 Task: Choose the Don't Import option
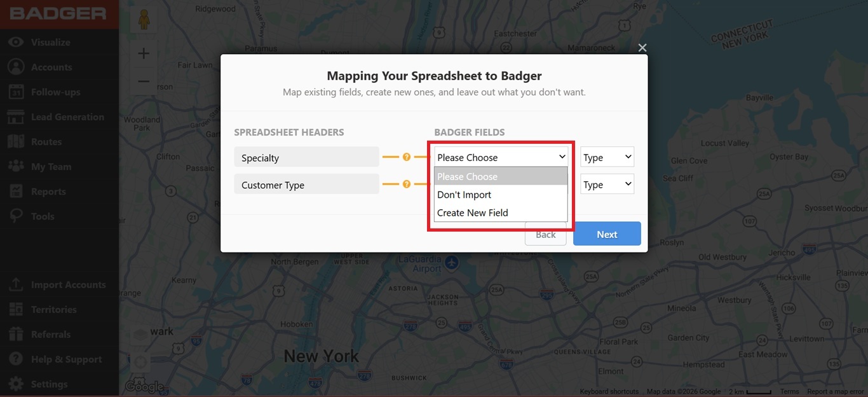click(501, 195)
